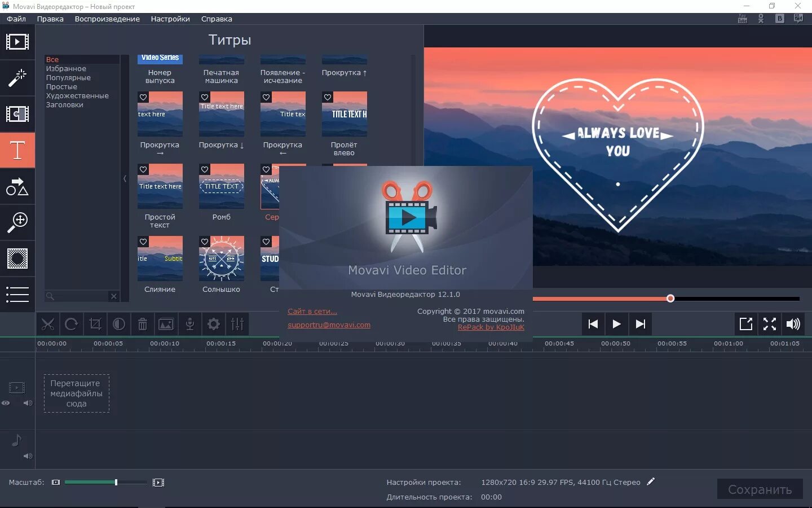Mute the video track audio
812x508 pixels.
28,403
